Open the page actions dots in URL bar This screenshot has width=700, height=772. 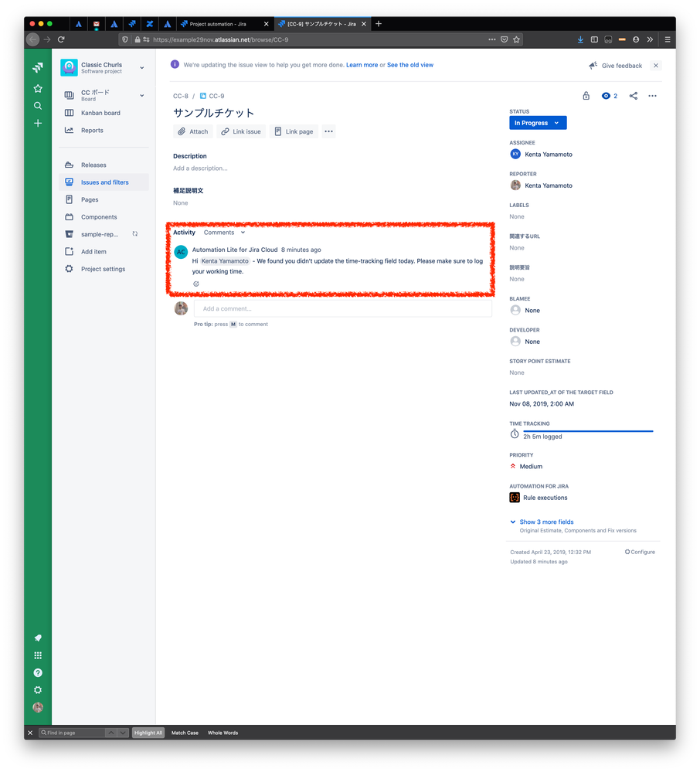tap(491, 39)
